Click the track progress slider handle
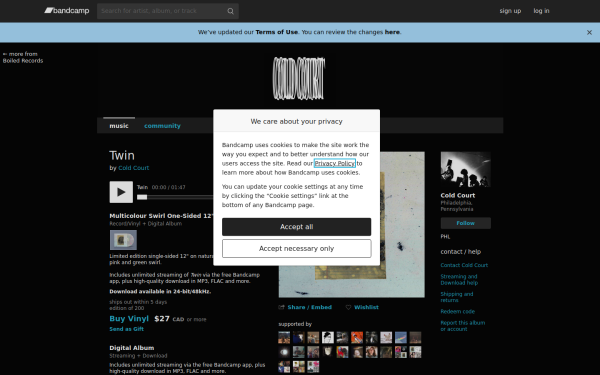The width and height of the screenshot is (600, 375). click(x=142, y=197)
